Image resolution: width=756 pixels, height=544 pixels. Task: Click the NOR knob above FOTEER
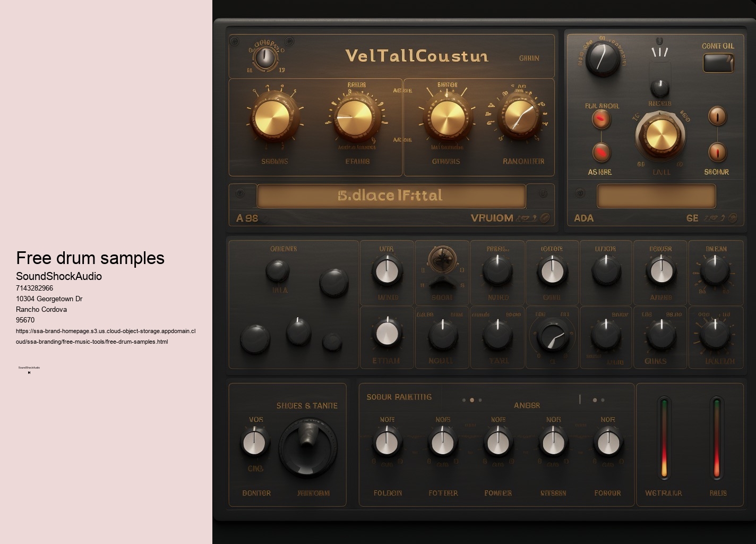pyautogui.click(x=443, y=442)
